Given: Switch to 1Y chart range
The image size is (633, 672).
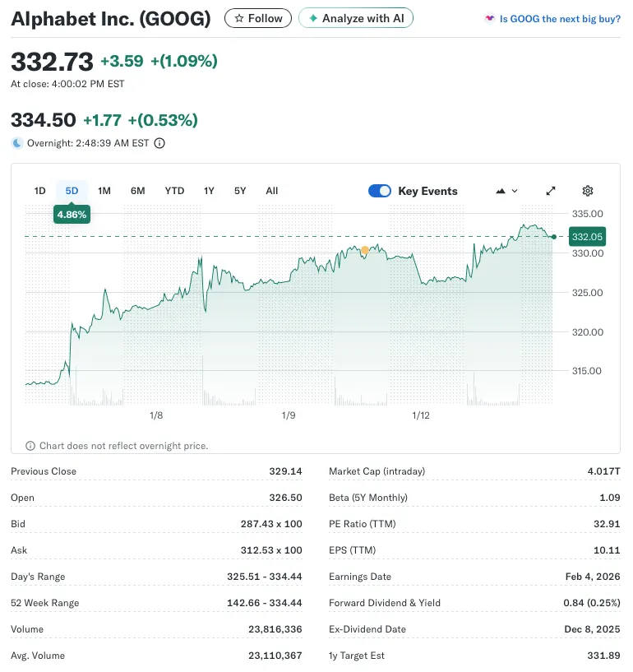Looking at the screenshot, I should tap(209, 191).
